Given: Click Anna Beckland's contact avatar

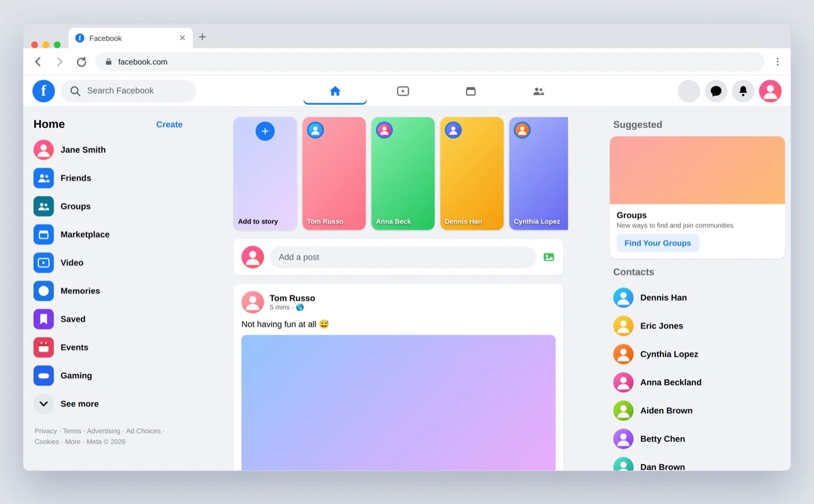Looking at the screenshot, I should click(x=623, y=382).
